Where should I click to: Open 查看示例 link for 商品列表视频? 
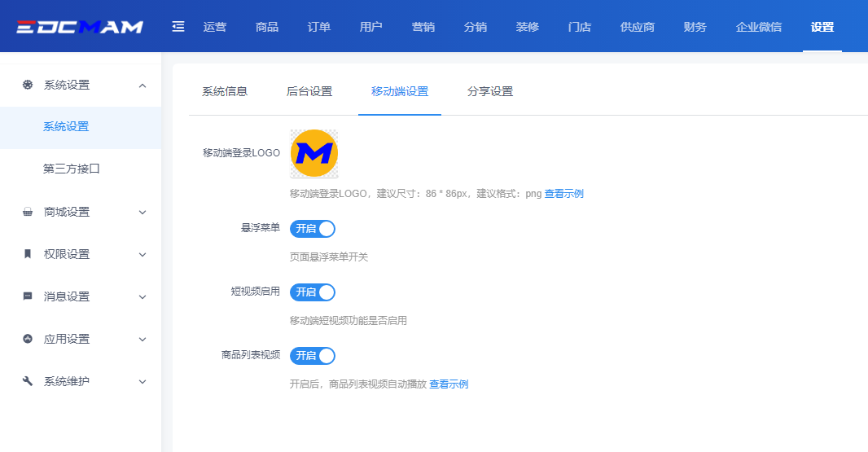click(x=449, y=384)
